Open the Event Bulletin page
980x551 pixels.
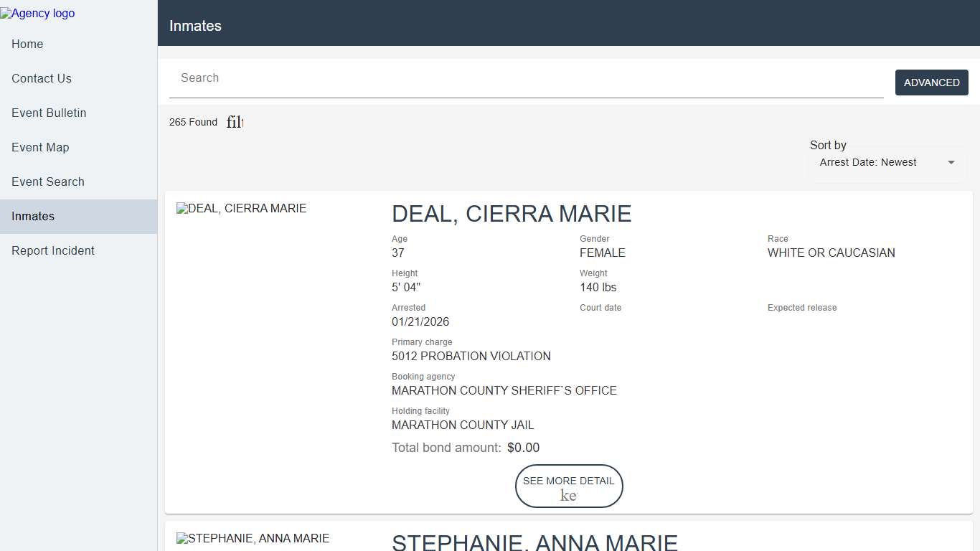point(49,113)
